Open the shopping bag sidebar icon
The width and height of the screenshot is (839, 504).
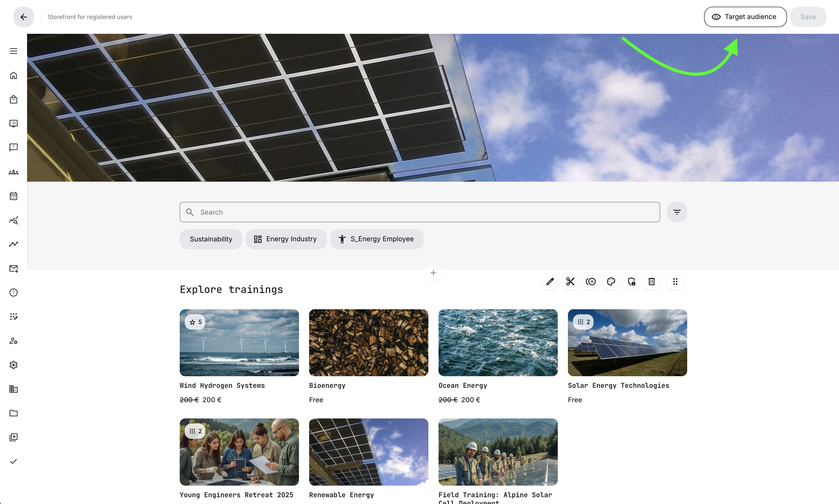14,99
